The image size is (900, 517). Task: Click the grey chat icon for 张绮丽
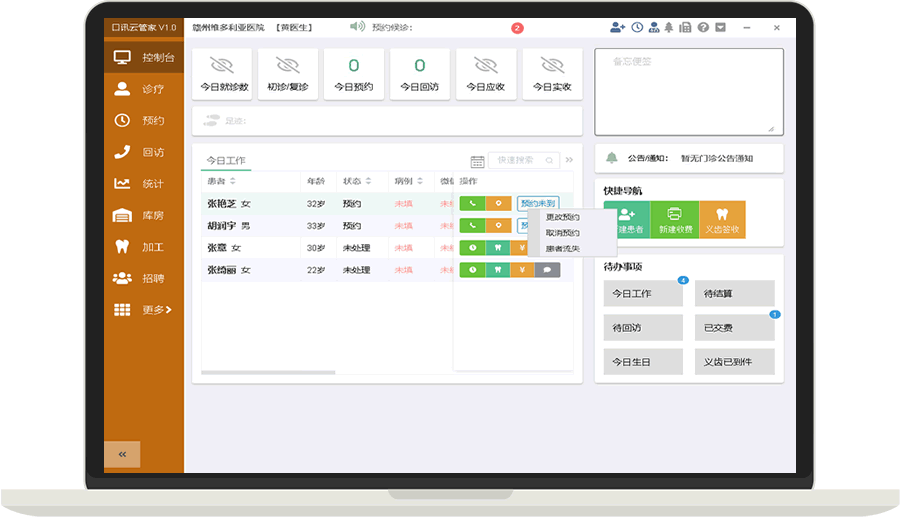[x=547, y=270]
